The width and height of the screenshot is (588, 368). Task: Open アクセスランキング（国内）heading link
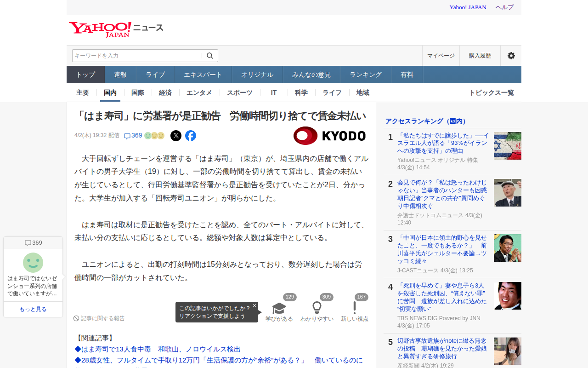[x=427, y=121]
